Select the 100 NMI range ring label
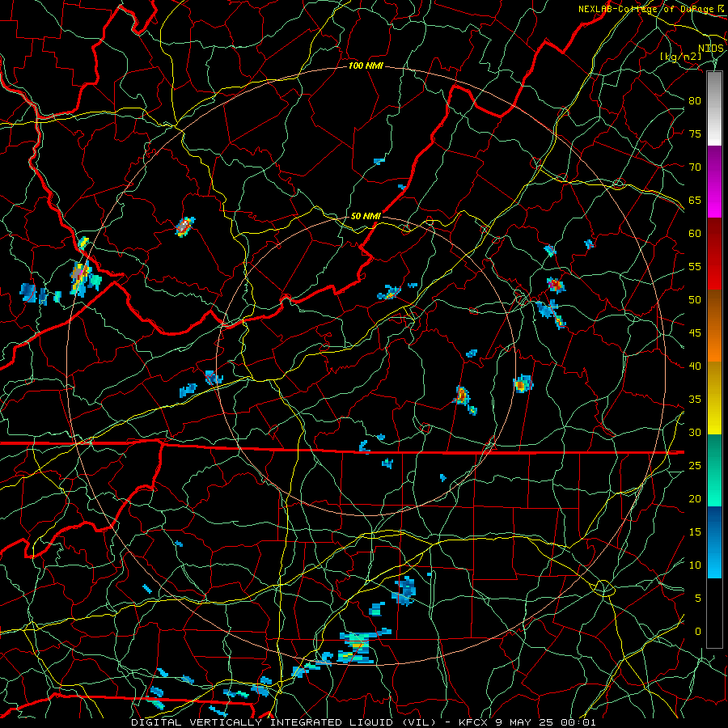Image resolution: width=728 pixels, height=728 pixels. tap(366, 66)
